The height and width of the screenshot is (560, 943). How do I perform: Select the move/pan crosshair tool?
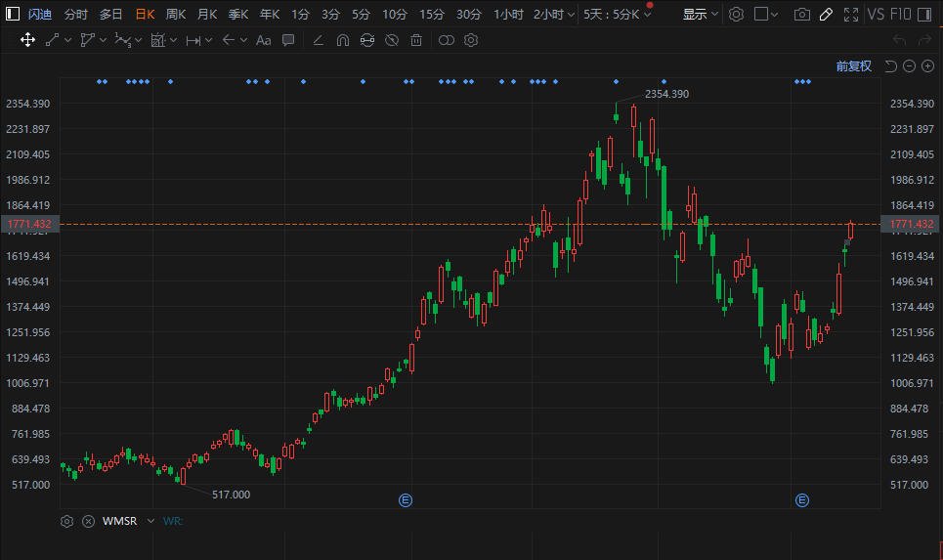click(x=27, y=40)
